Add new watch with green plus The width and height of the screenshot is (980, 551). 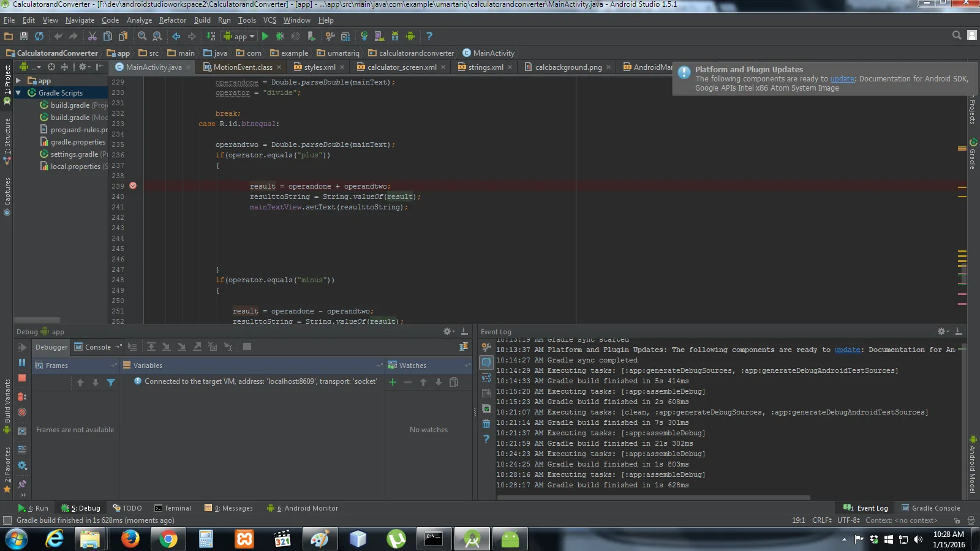point(393,382)
